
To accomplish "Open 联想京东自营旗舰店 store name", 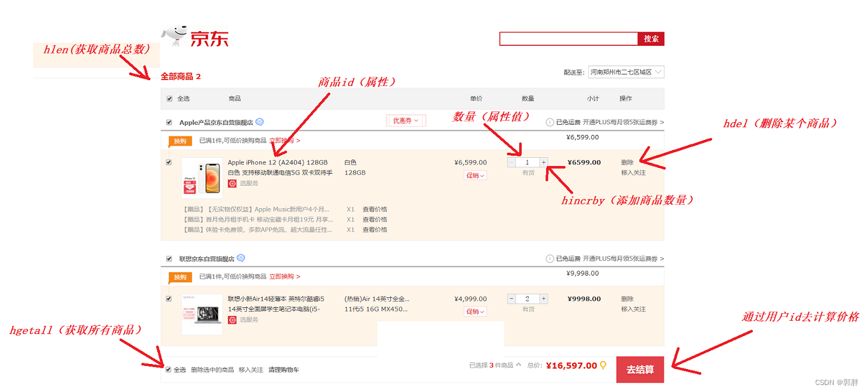I will coord(207,259).
